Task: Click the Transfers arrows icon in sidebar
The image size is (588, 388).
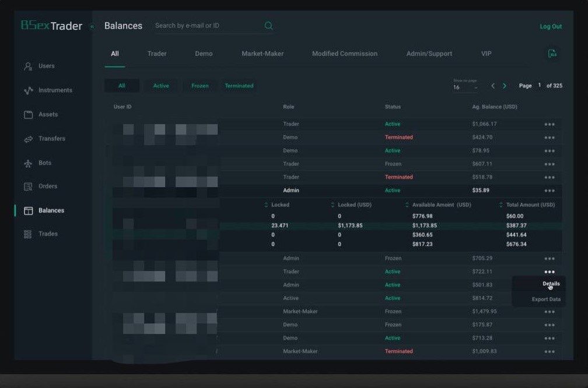Action: [28, 139]
